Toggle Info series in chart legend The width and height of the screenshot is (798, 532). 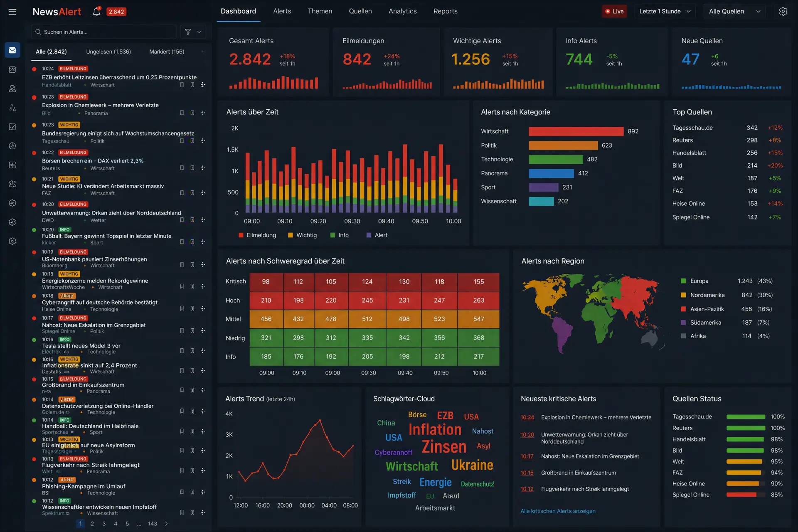click(x=340, y=235)
